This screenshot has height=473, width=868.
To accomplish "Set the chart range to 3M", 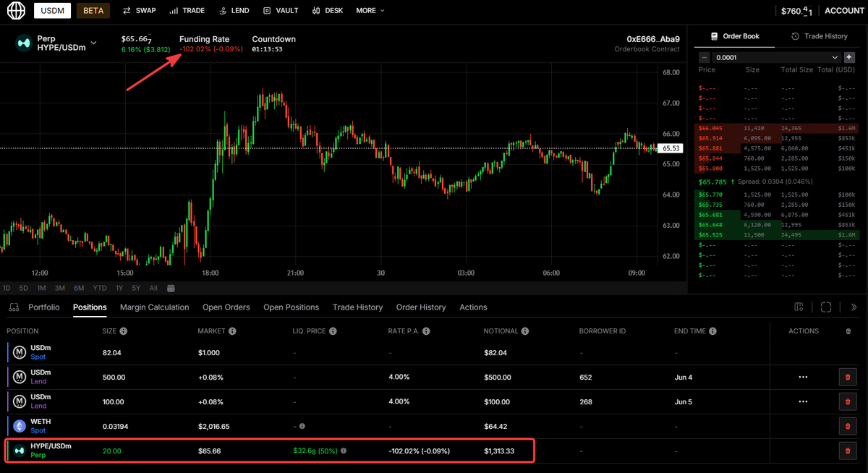I will point(60,288).
